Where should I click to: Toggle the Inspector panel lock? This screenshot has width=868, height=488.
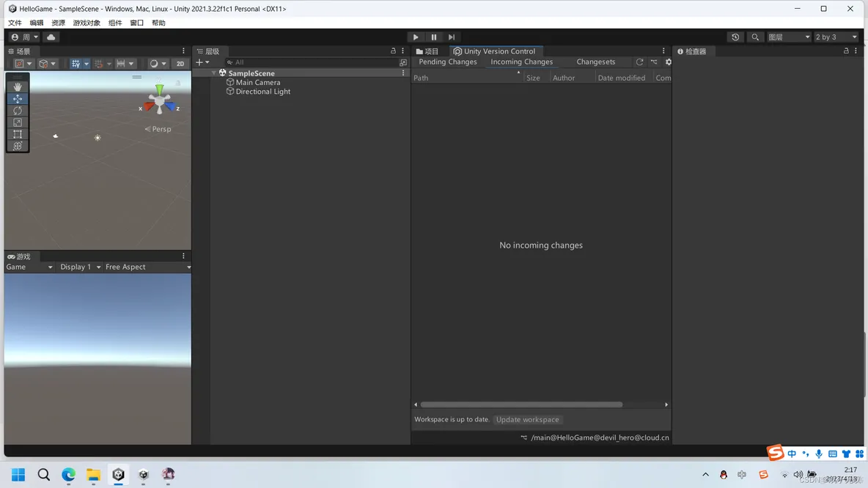[x=846, y=51]
